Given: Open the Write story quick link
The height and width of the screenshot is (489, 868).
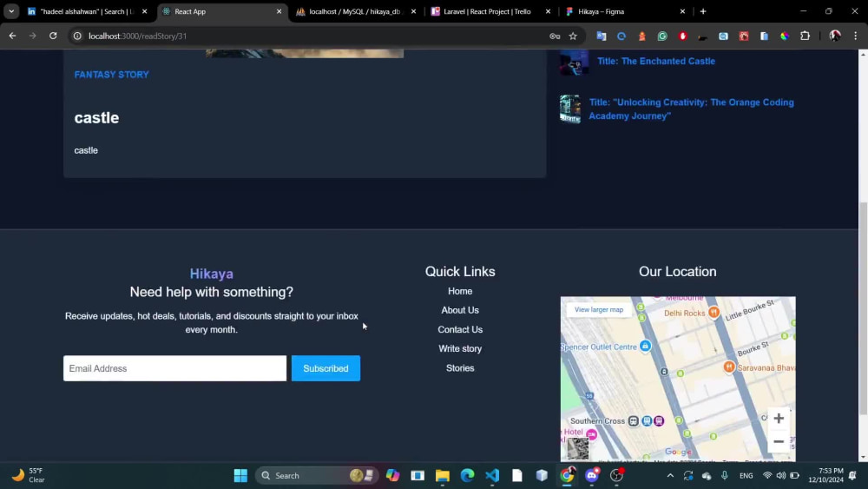Looking at the screenshot, I should point(460,349).
